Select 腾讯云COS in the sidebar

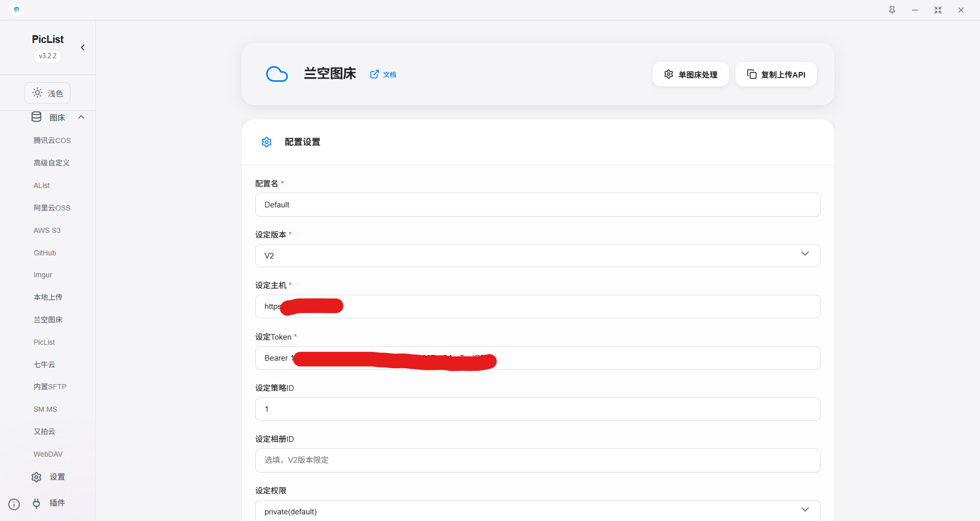pos(52,140)
